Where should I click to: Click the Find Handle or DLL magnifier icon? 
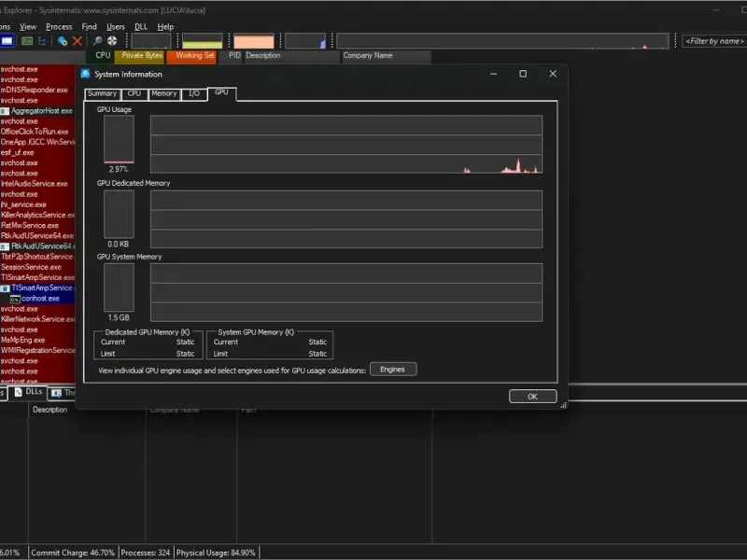[97, 41]
